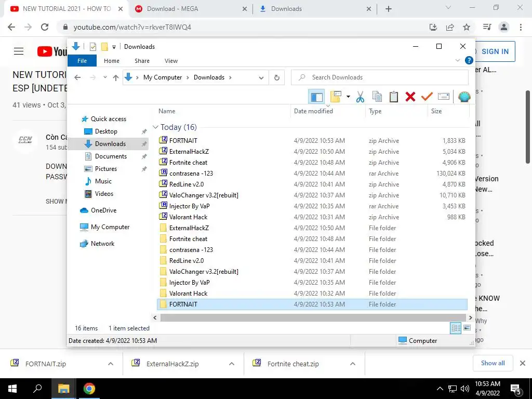Open the New folder icon dropdown arrow
The height and width of the screenshot is (399, 532).
[x=348, y=97]
